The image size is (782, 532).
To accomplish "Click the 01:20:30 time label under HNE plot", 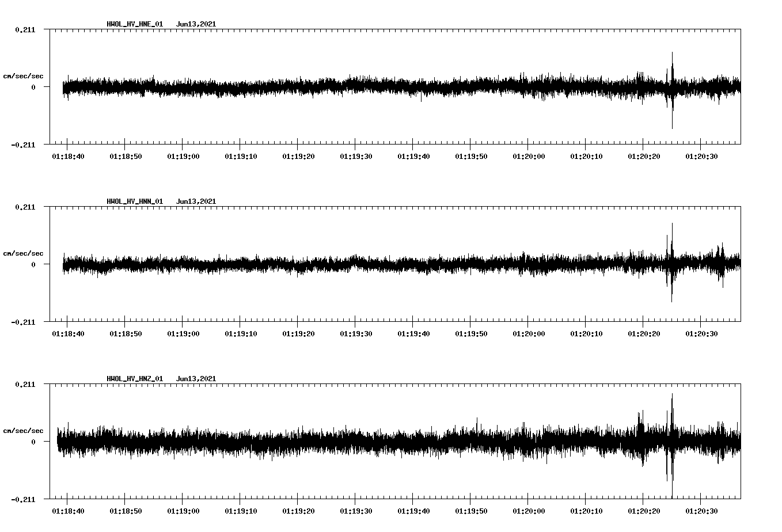I will coord(701,157).
